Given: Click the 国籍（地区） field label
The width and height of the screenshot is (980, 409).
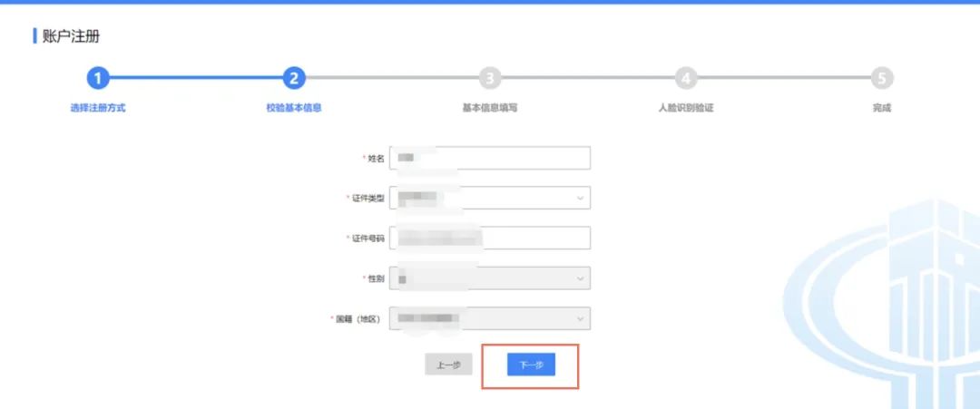Looking at the screenshot, I should 358,319.
